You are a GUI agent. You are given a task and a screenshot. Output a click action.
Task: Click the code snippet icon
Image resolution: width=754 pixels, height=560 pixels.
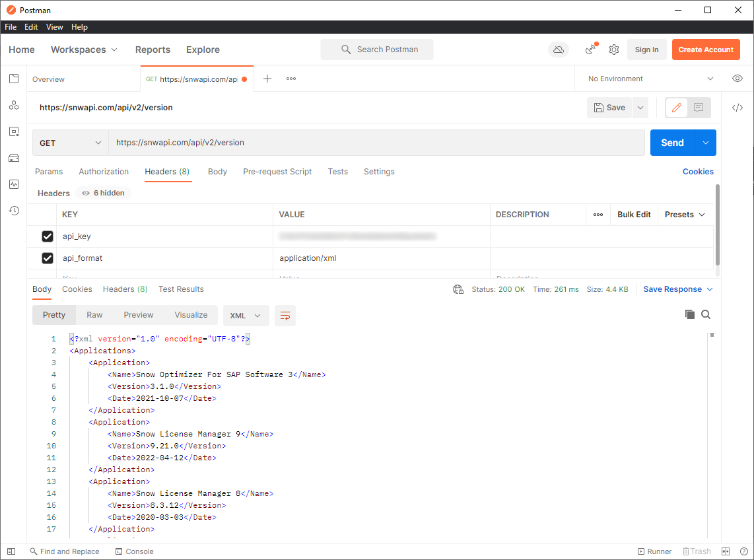click(x=737, y=108)
